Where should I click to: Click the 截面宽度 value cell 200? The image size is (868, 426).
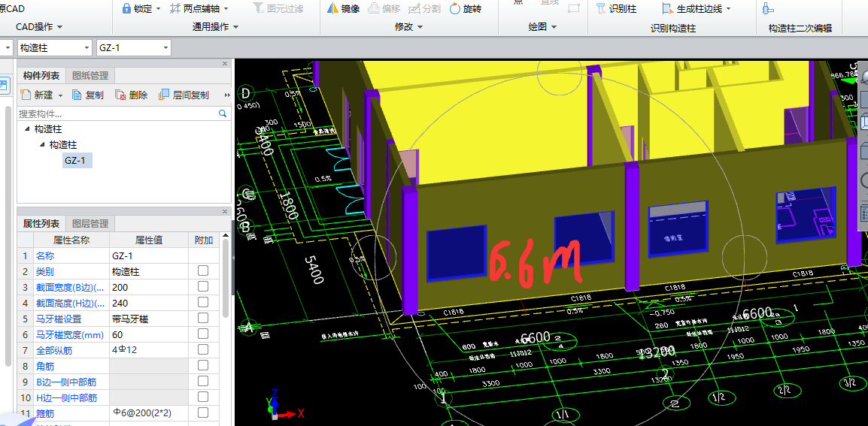pos(149,287)
